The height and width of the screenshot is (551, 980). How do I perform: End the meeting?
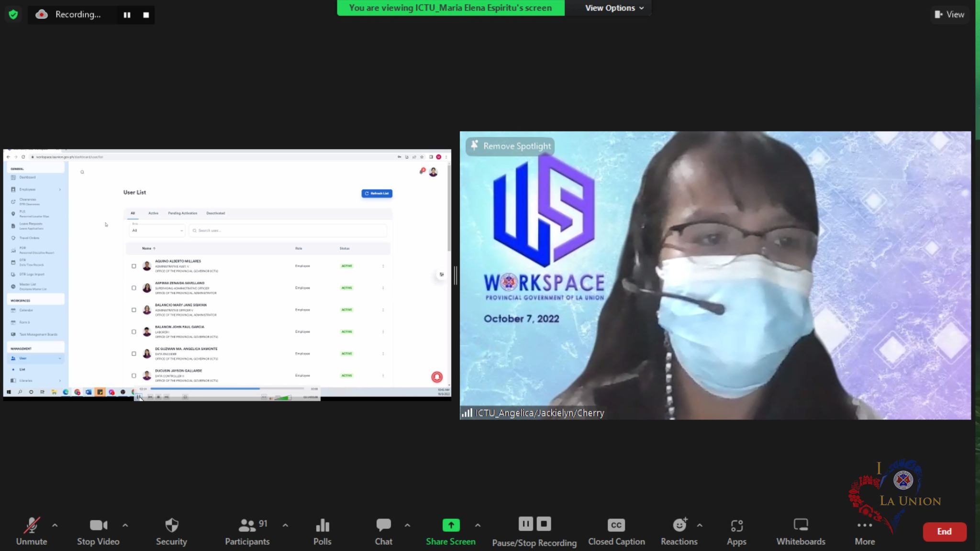coord(944,531)
